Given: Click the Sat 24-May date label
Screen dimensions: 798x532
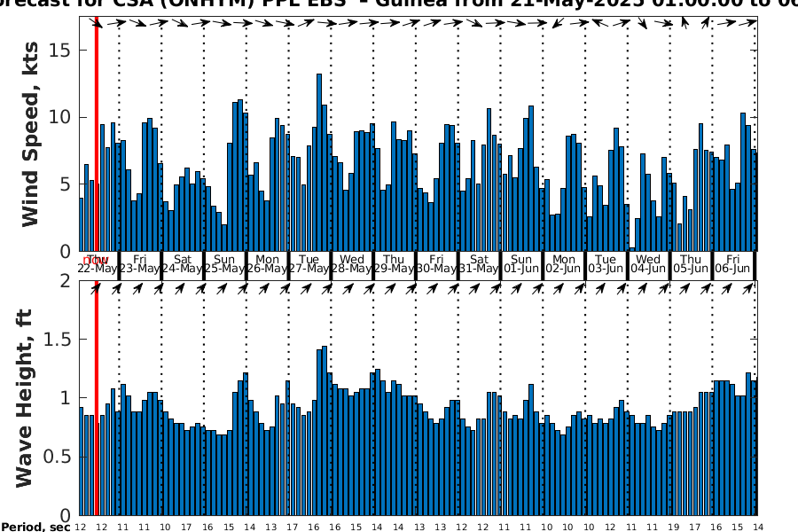Looking at the screenshot, I should 182,264.
